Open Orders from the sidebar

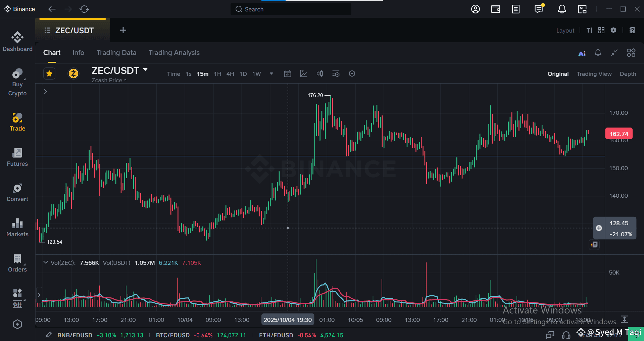tap(17, 263)
